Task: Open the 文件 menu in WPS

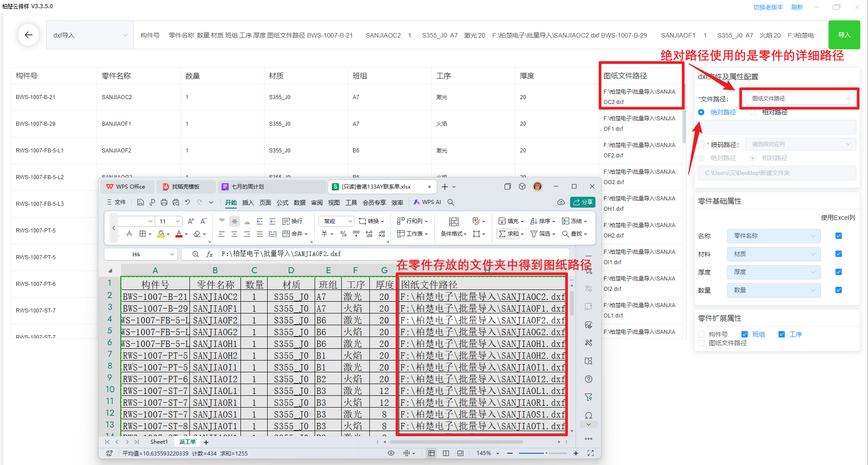Action: (x=116, y=202)
